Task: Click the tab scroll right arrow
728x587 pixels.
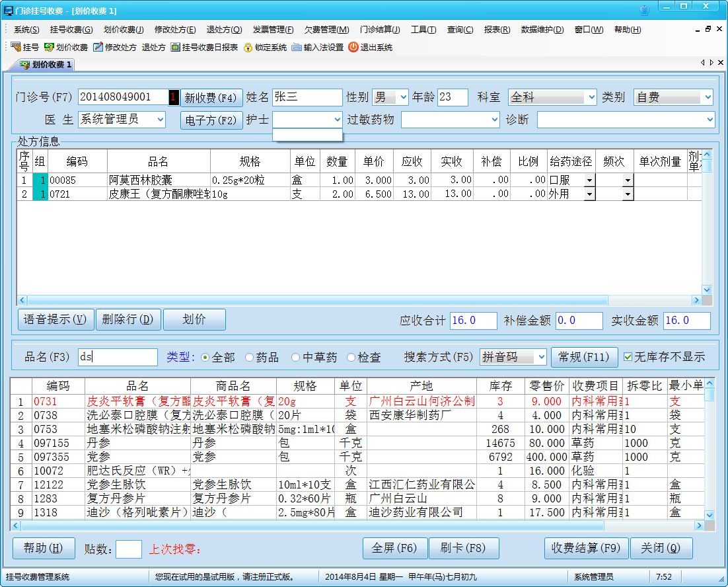Action: (x=711, y=62)
